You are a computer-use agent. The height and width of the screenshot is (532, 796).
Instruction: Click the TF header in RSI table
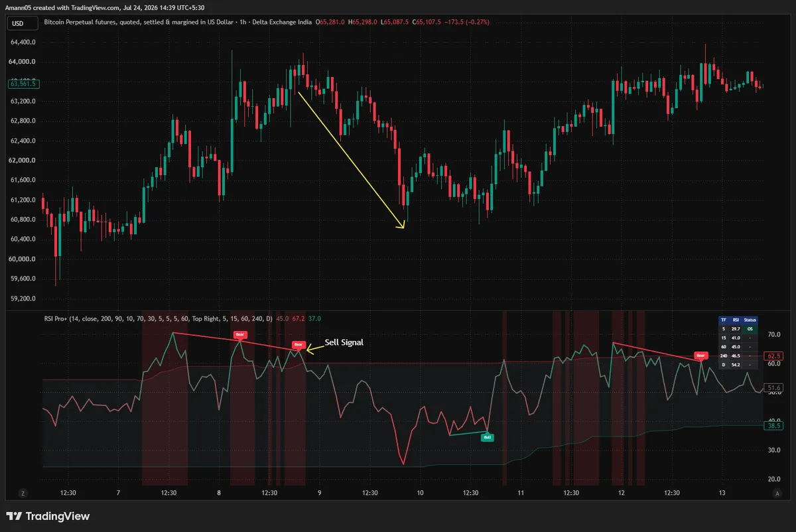tap(724, 320)
